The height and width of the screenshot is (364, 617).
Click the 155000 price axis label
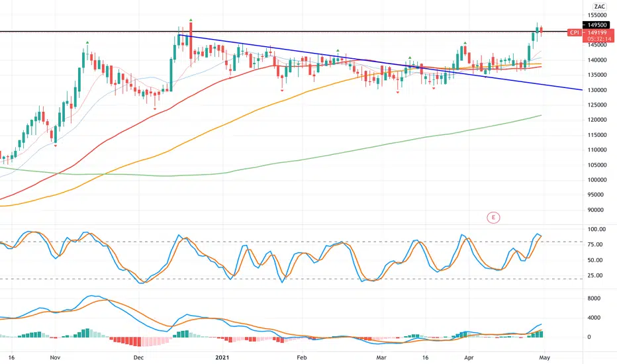(597, 15)
